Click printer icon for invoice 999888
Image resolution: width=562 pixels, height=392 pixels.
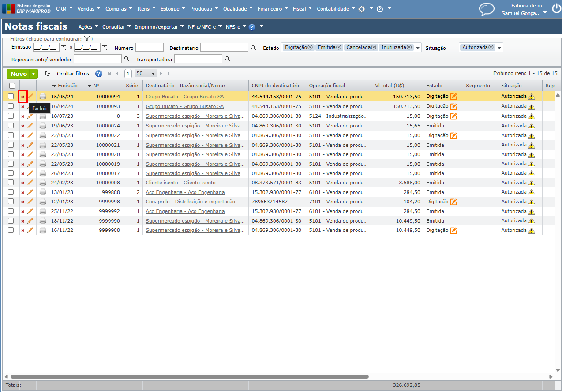42,192
